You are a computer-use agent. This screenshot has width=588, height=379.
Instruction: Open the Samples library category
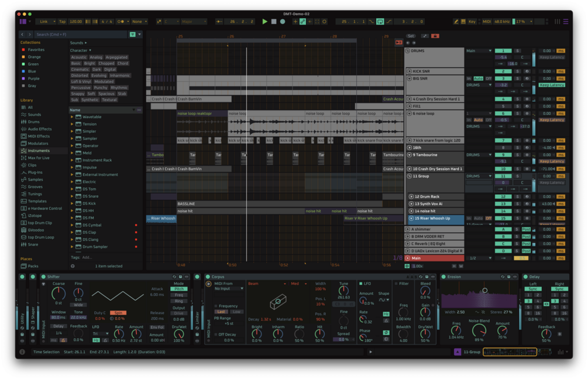point(35,180)
